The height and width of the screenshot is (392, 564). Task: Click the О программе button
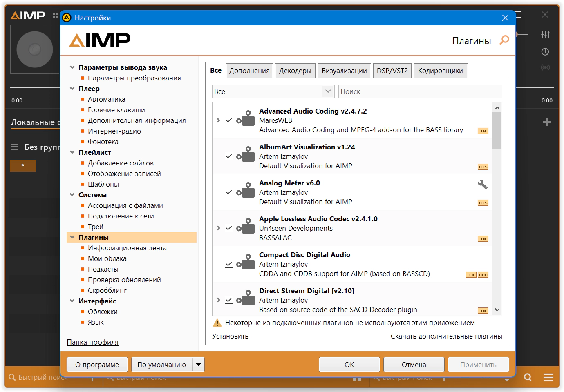pyautogui.click(x=97, y=365)
